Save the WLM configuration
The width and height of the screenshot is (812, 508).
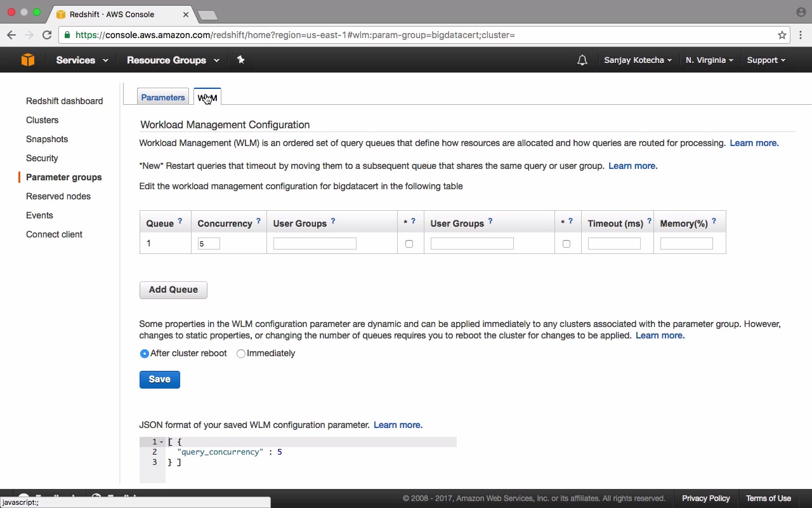pyautogui.click(x=160, y=380)
